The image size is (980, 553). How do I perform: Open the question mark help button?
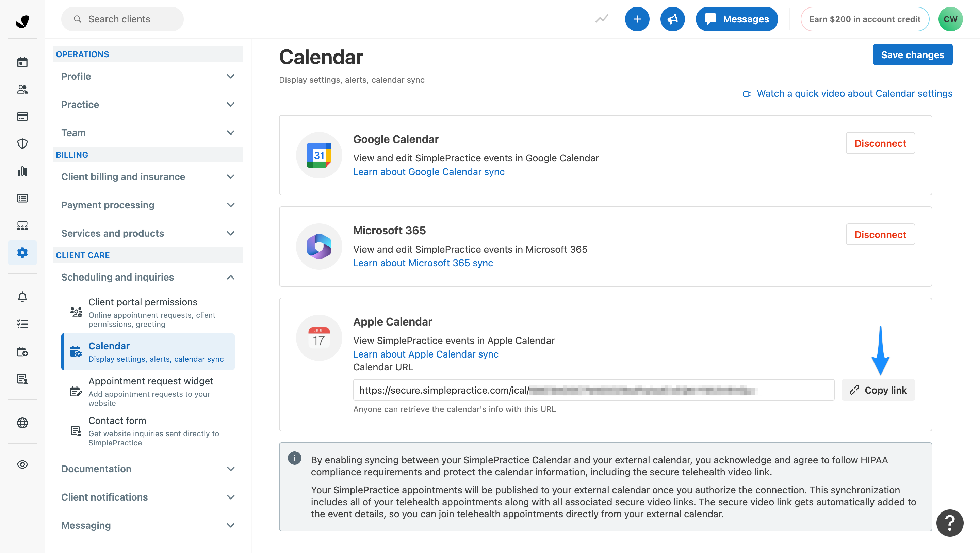tap(950, 523)
